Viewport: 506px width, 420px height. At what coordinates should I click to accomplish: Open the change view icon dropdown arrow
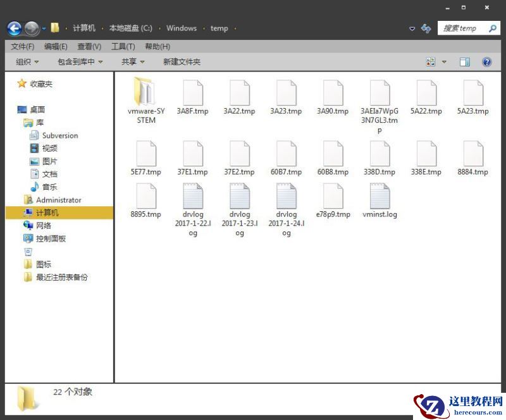(443, 61)
